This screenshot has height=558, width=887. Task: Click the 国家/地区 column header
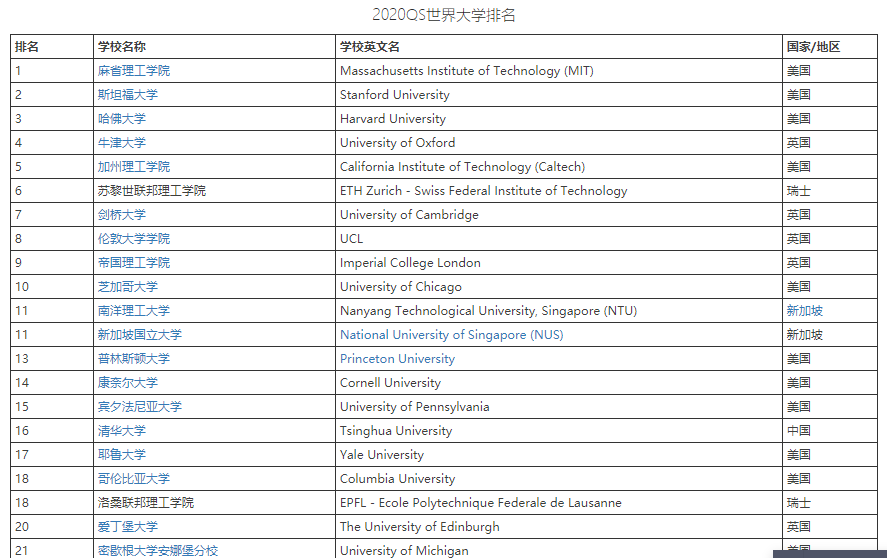(830, 46)
